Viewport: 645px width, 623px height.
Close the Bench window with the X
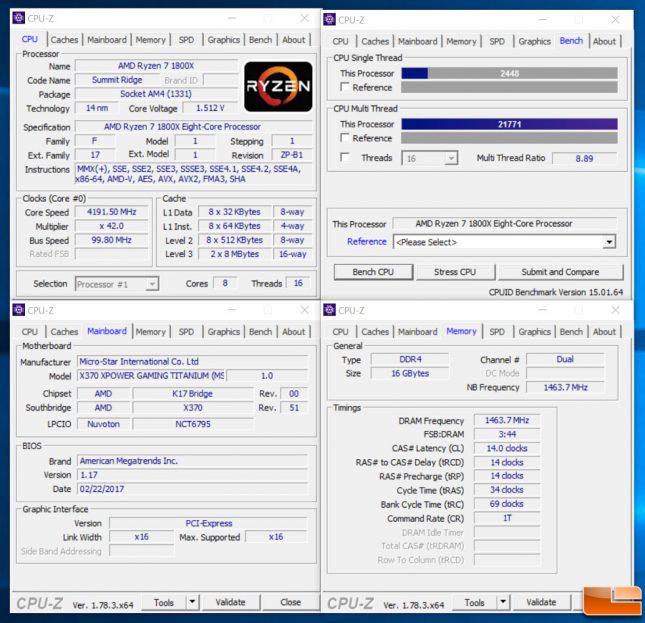coord(615,20)
